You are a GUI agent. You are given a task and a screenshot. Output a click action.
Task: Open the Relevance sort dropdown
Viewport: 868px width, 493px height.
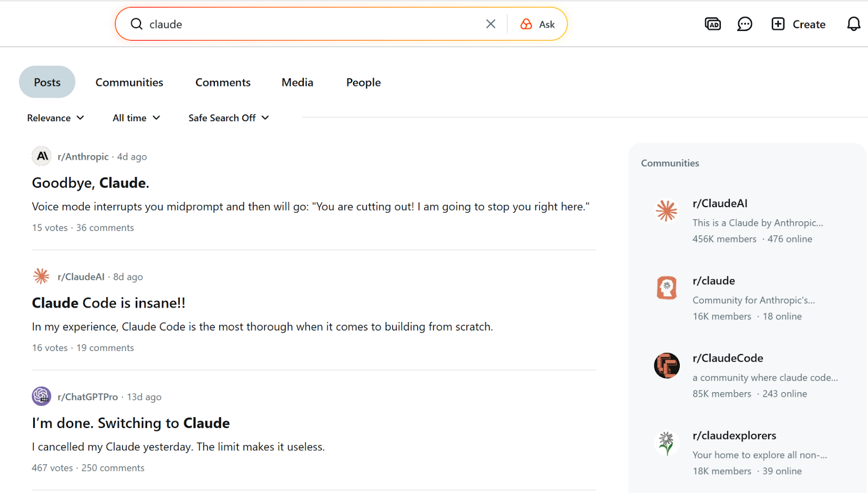(55, 118)
